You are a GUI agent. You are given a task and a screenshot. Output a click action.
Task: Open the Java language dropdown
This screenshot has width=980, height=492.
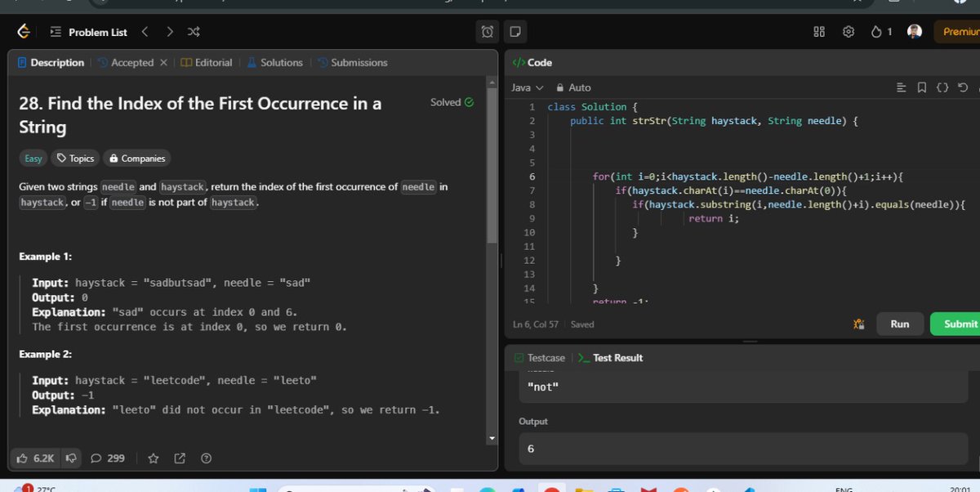[x=527, y=87]
